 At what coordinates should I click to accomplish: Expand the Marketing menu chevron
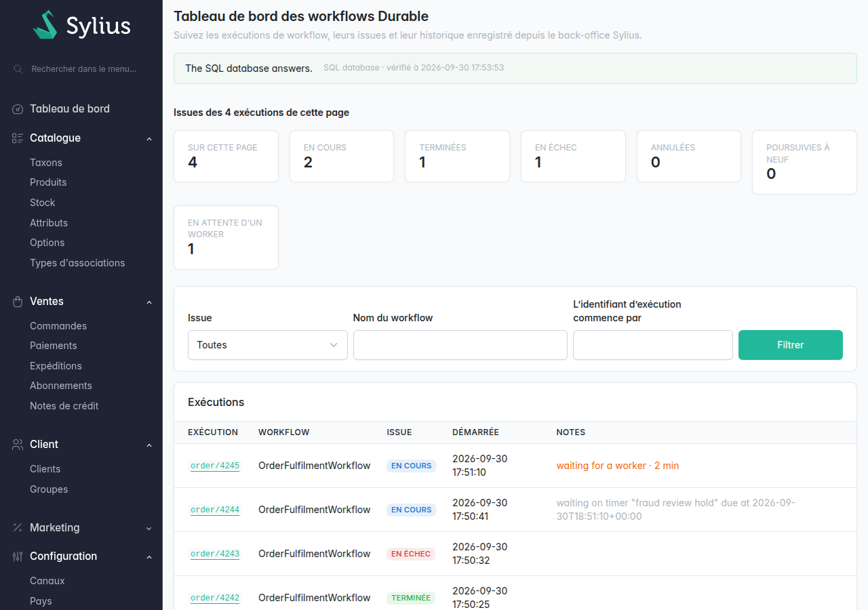pos(149,529)
